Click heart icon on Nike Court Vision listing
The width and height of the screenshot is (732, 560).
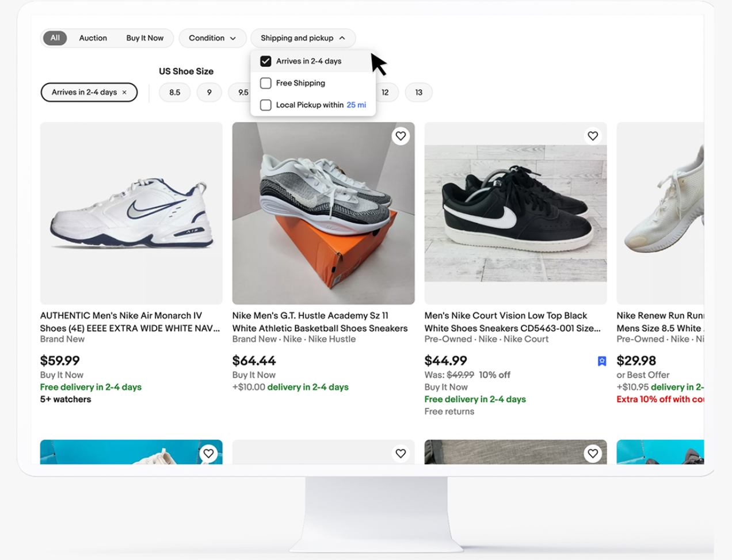click(593, 136)
